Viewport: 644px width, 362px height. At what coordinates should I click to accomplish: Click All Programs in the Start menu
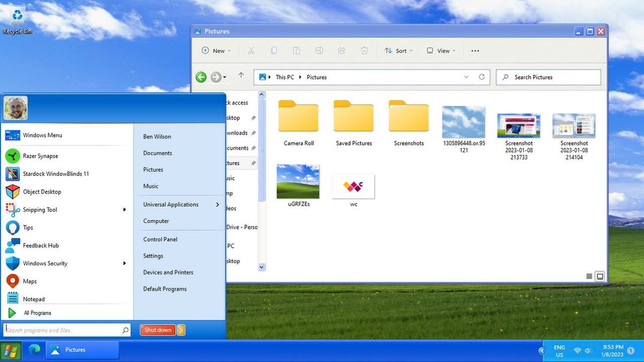pos(37,313)
